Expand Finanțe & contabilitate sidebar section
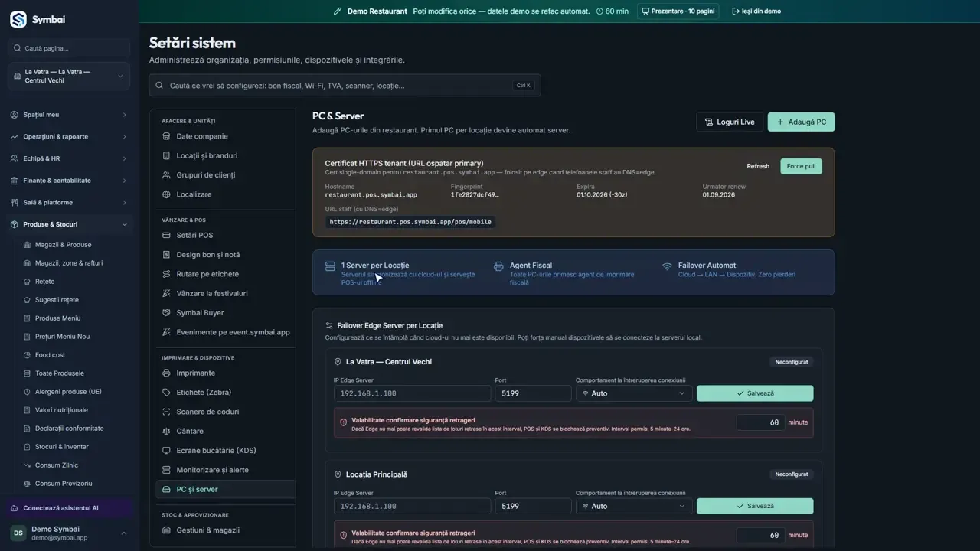Image resolution: width=980 pixels, height=551 pixels. (x=69, y=181)
